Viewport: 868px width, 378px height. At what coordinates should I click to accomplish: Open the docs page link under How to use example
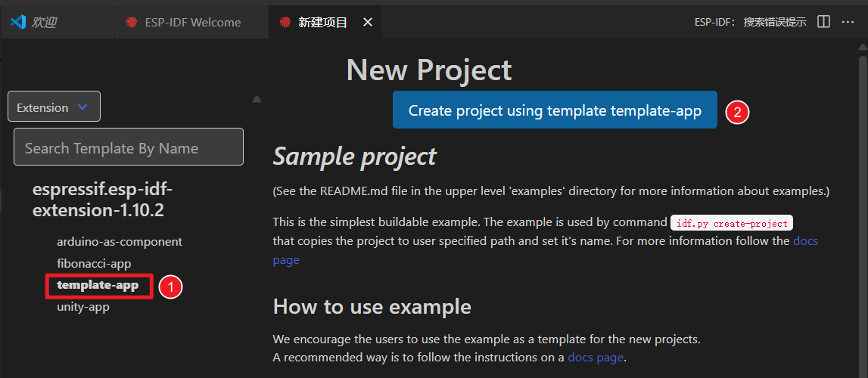596,357
